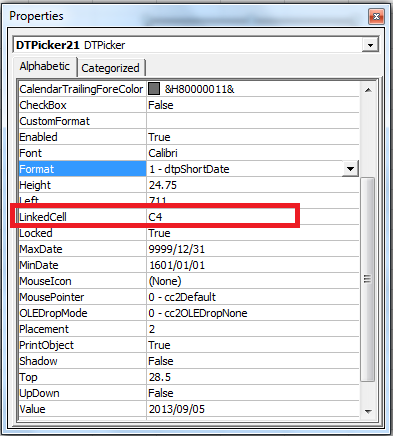Close the Properties window
Image resolution: width=393 pixels, height=436 pixels.
point(376,16)
